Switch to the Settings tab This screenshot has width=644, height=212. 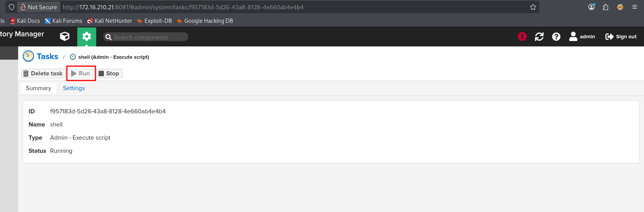[74, 88]
